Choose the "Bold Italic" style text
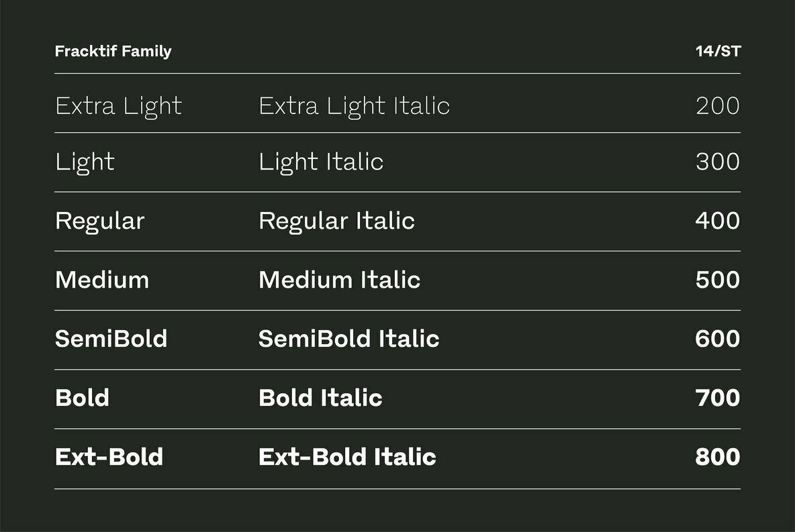This screenshot has height=532, width=795. click(x=320, y=398)
